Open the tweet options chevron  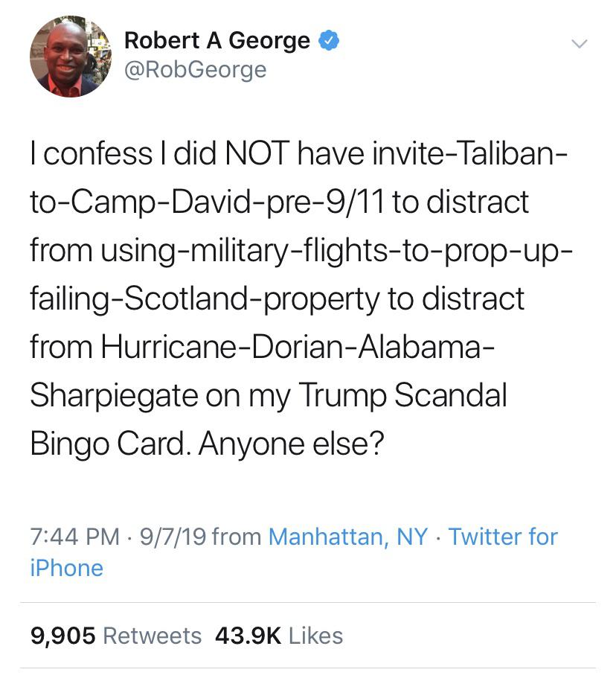click(579, 44)
